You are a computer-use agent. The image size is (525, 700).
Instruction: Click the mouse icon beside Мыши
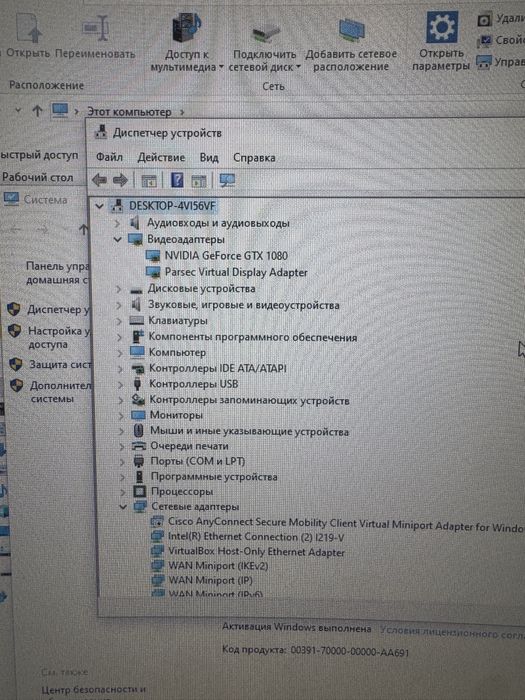139,431
